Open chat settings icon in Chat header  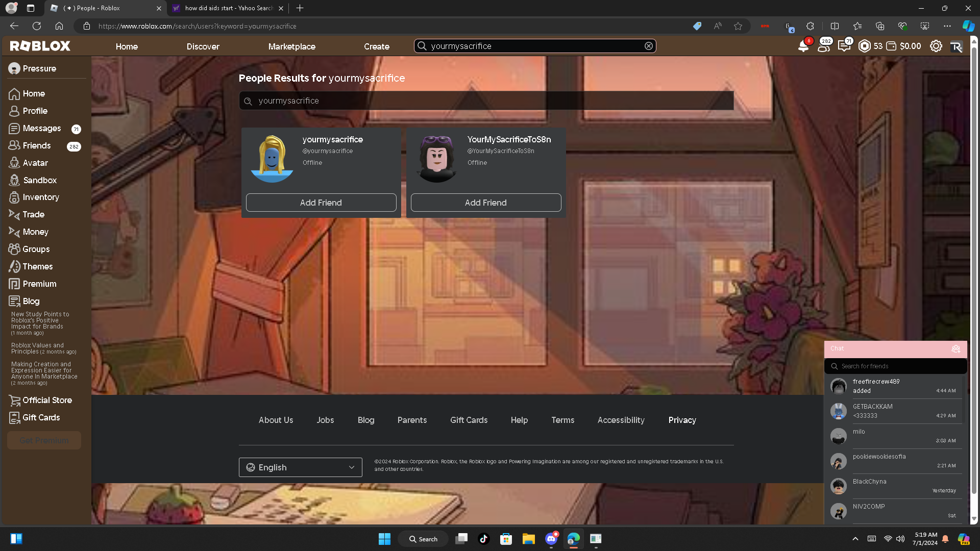pos(955,349)
